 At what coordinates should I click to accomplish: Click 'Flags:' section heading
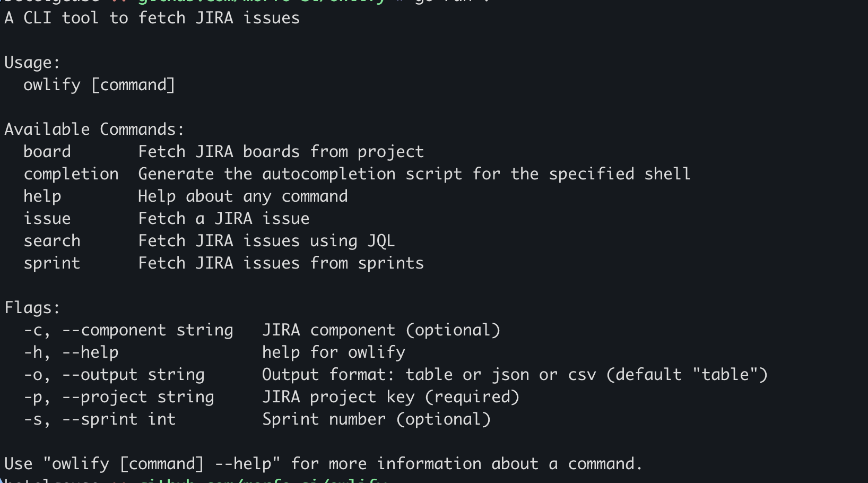point(32,308)
